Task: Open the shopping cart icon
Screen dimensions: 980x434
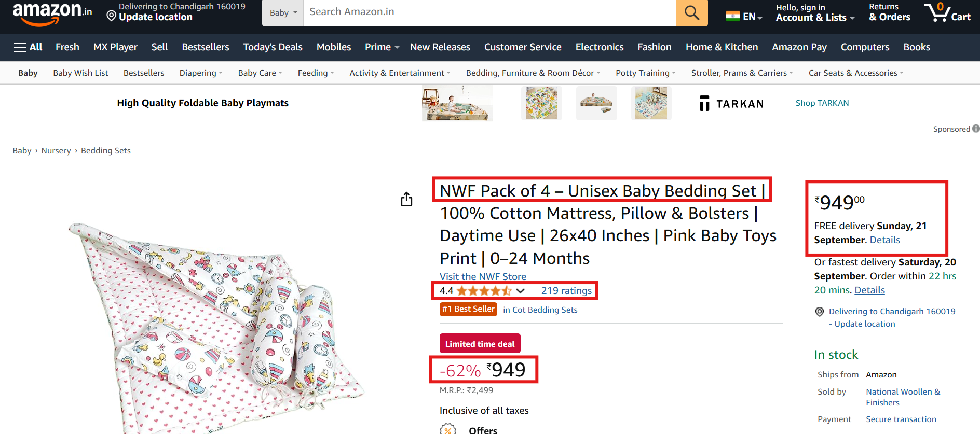Action: 947,12
